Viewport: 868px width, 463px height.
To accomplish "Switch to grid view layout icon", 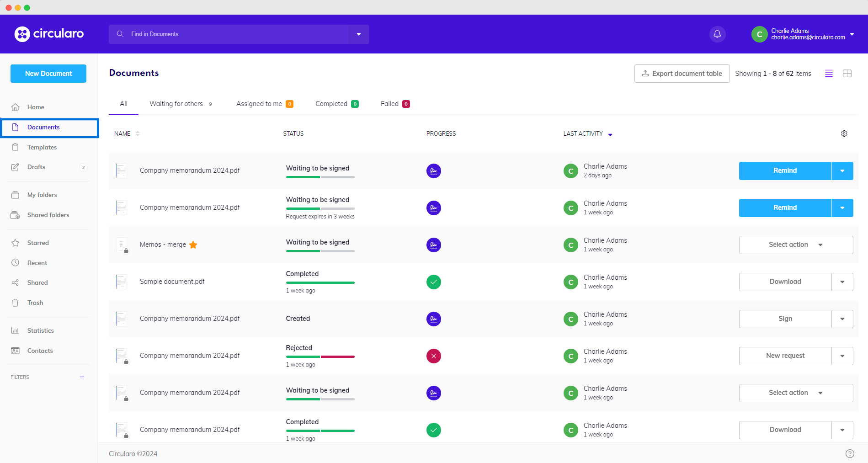I will tap(847, 74).
